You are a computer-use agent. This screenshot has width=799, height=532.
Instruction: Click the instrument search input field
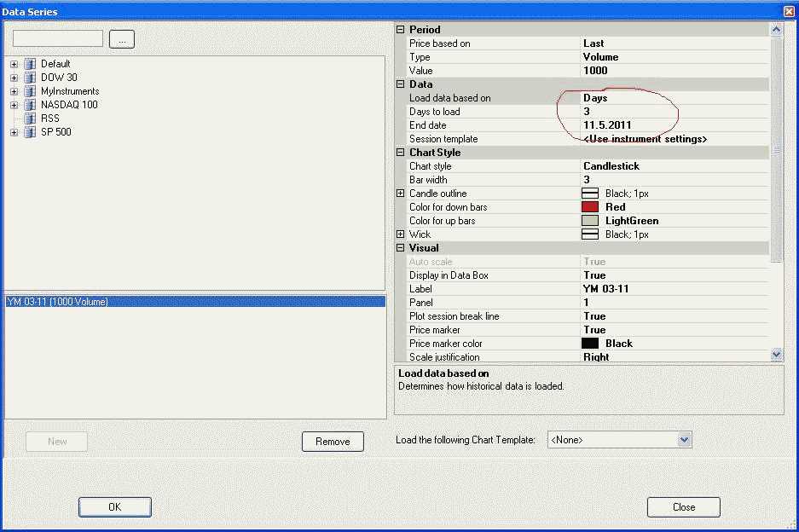pos(58,38)
